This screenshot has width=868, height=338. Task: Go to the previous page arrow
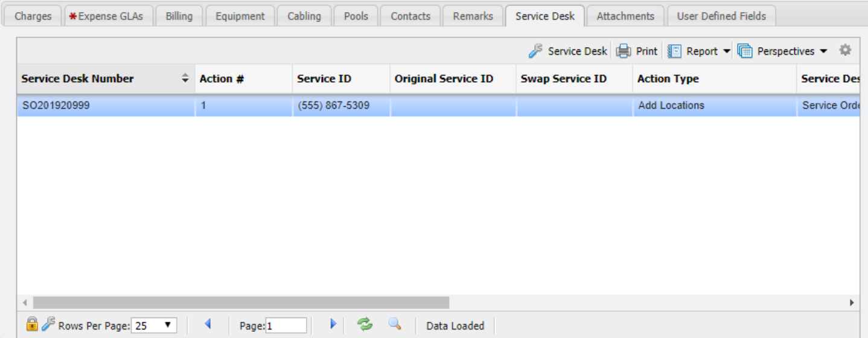click(x=208, y=325)
